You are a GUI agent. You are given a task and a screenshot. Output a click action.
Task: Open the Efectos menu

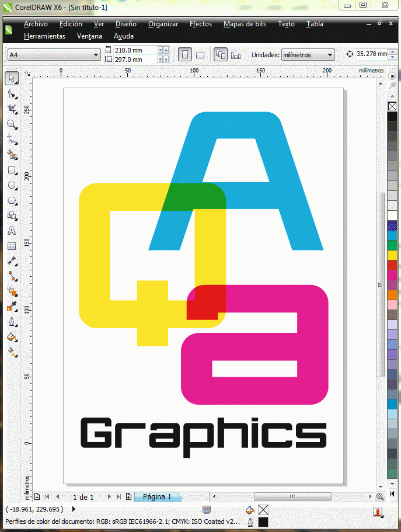(x=201, y=24)
